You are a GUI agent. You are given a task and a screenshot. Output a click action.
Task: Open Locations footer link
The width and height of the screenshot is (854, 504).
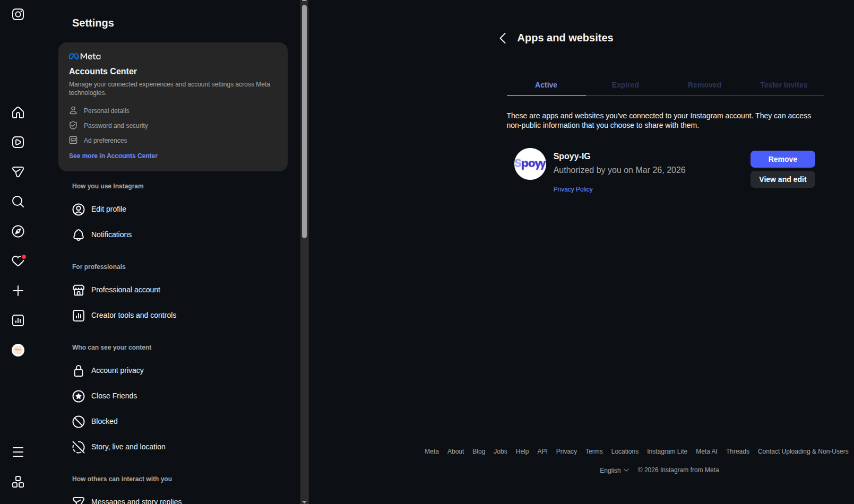click(x=625, y=451)
